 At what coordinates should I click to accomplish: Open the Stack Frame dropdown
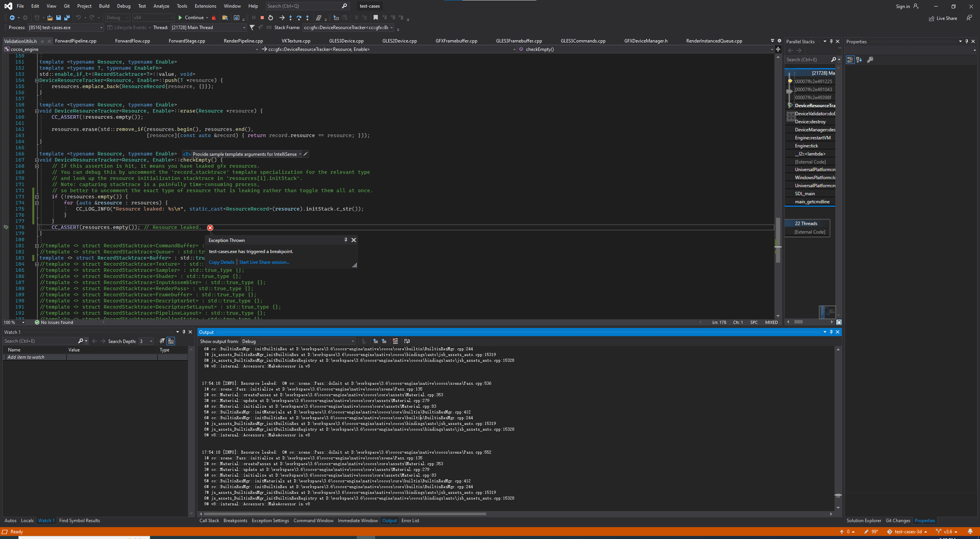[x=348, y=28]
